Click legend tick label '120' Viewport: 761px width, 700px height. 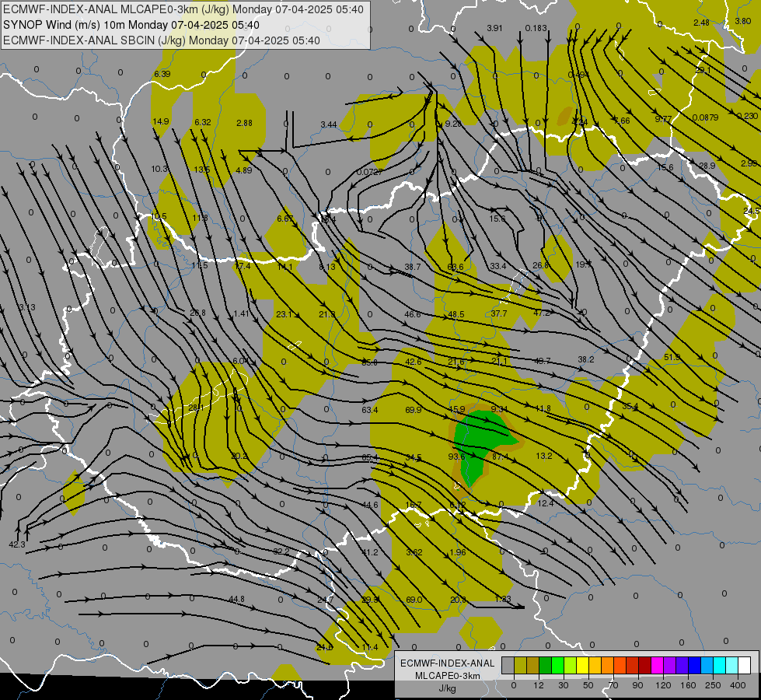point(663,685)
